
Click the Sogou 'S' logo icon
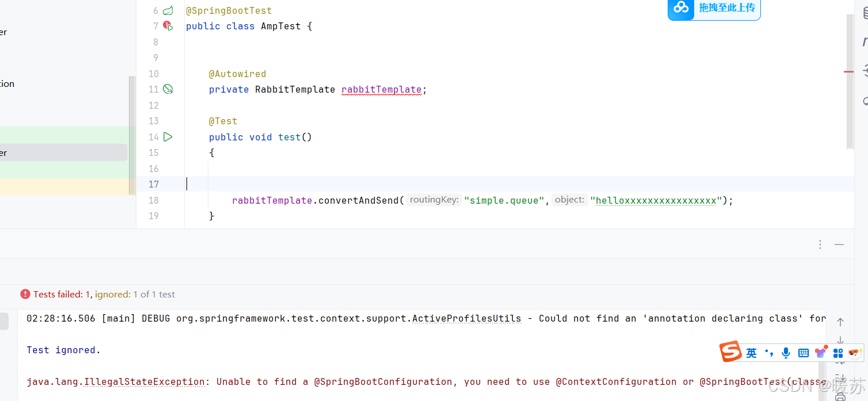(730, 352)
